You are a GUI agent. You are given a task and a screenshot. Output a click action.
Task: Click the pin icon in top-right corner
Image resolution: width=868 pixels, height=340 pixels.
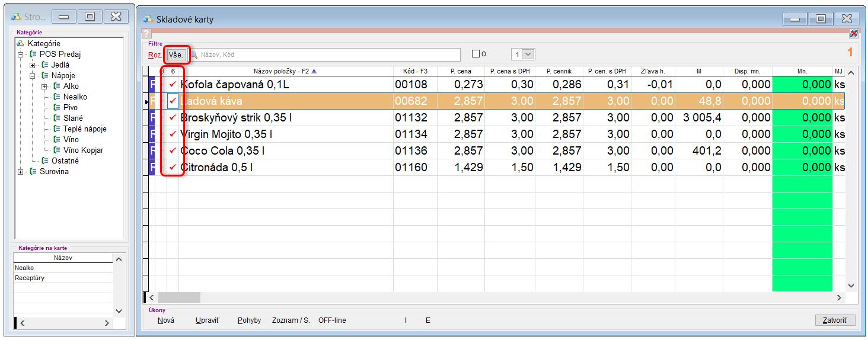tap(853, 34)
